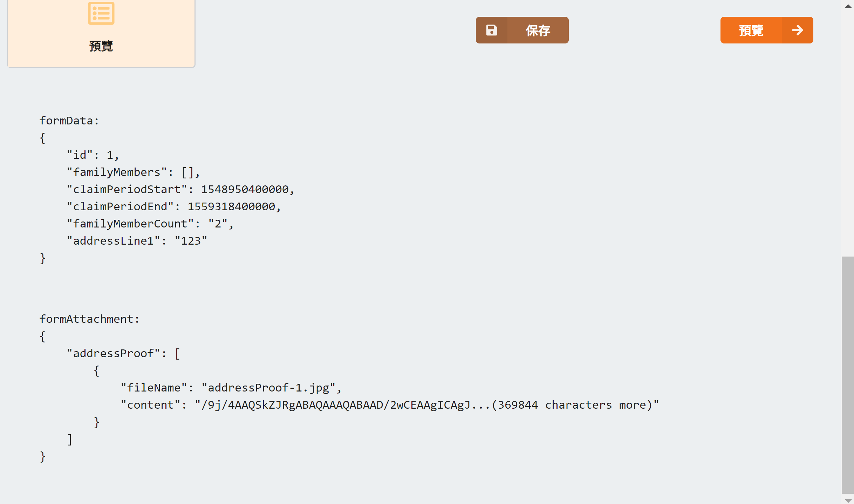Click the vertical scrollbar thumb
Viewport: 854px width, 504px height.
(x=848, y=375)
